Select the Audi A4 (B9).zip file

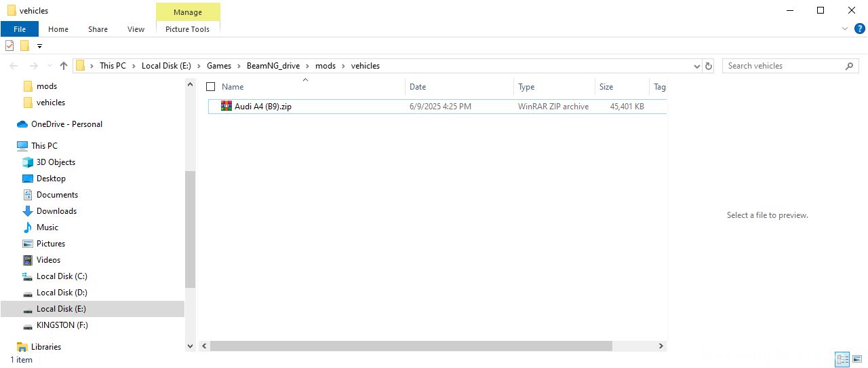coord(437,107)
